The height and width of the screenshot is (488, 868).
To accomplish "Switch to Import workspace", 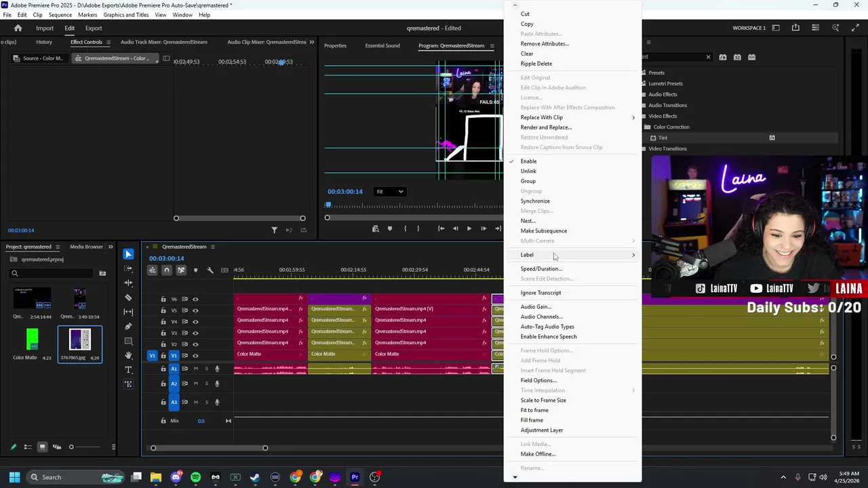I will 45,28.
